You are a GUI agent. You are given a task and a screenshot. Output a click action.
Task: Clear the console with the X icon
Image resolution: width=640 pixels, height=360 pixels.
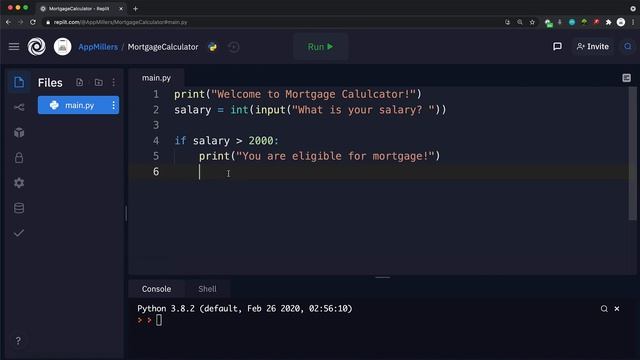(x=617, y=309)
